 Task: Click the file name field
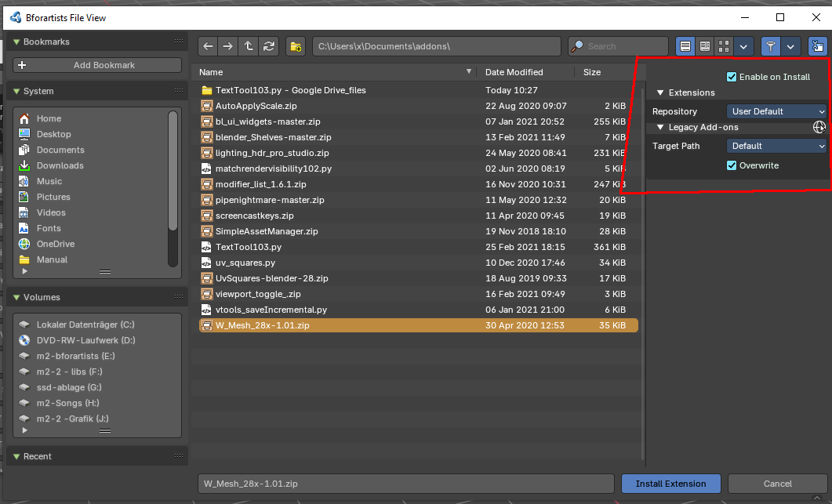click(x=406, y=484)
